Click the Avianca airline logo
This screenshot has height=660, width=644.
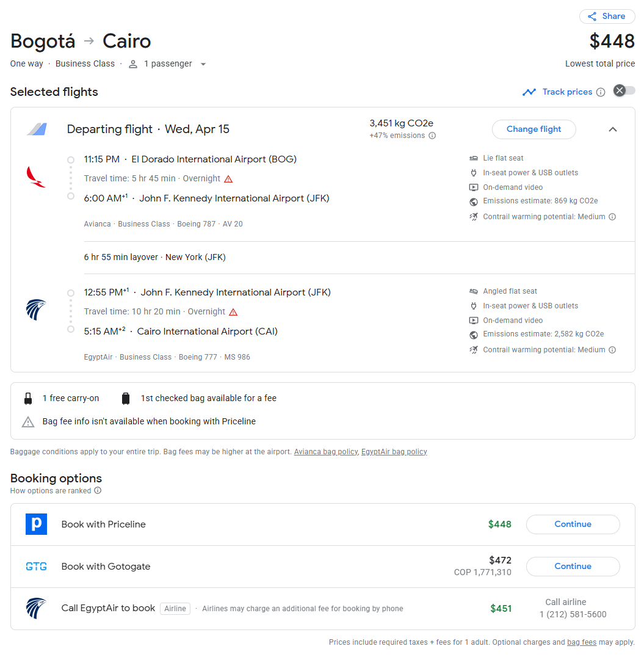(x=36, y=177)
